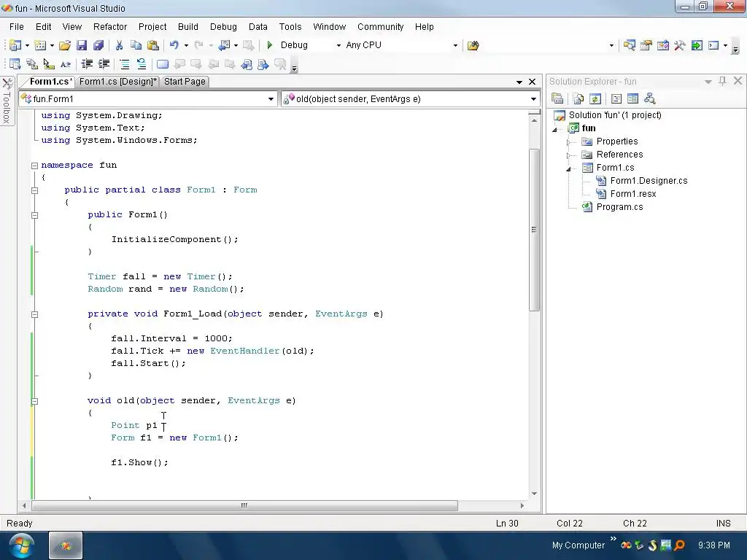The height and width of the screenshot is (560, 747).
Task: Open the File menu
Action: [x=17, y=27]
